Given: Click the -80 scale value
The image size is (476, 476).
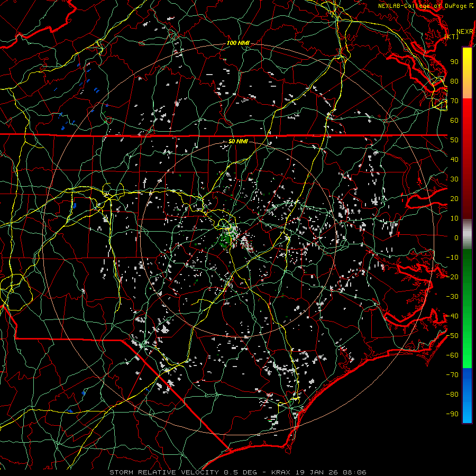Looking at the screenshot, I should [x=452, y=395].
